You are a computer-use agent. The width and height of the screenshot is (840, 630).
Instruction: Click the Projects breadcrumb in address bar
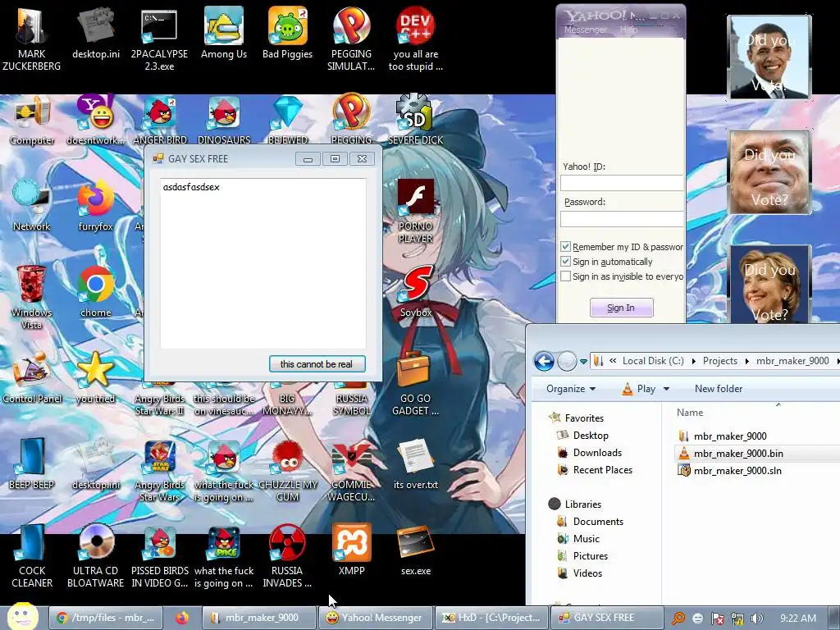720,361
